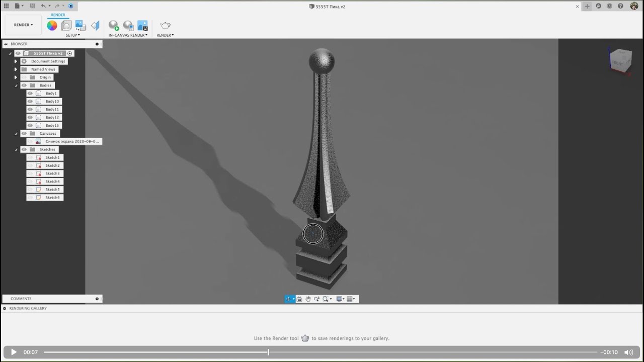Toggle Bodies folder visibility eye

click(24, 85)
